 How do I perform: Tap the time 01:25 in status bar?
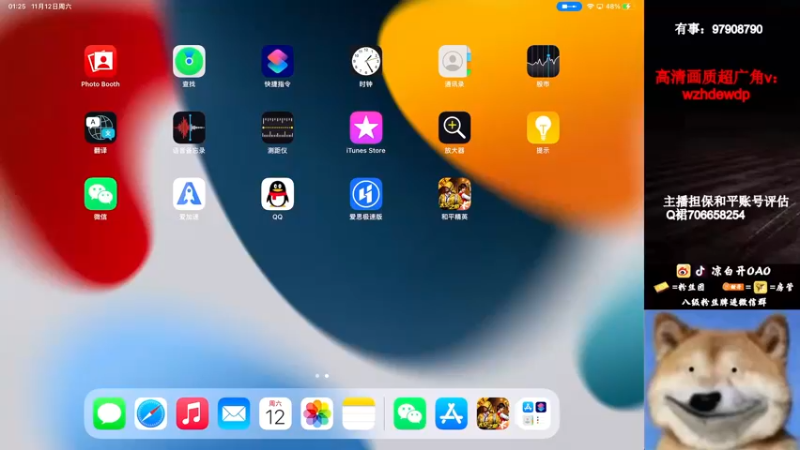coord(17,6)
